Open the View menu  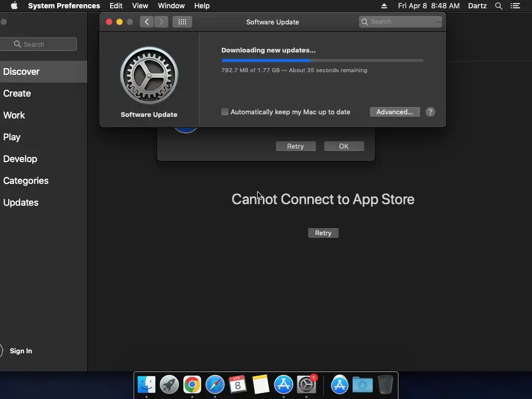[140, 6]
